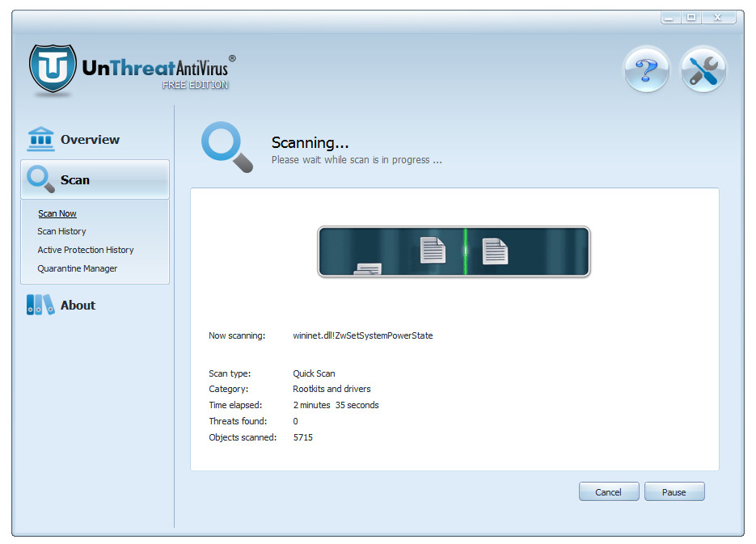
Task: Click the currently scanned file name wininet.dll
Action: point(362,335)
